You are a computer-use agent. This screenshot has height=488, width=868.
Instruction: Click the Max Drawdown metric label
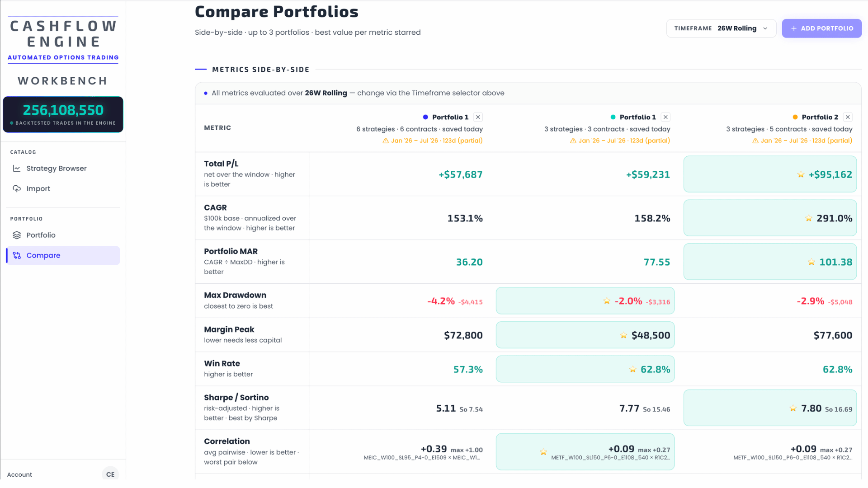click(x=235, y=295)
